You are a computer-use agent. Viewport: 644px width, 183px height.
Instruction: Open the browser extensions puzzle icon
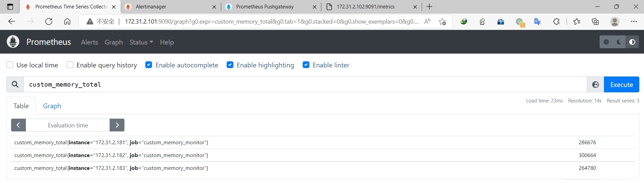click(556, 22)
